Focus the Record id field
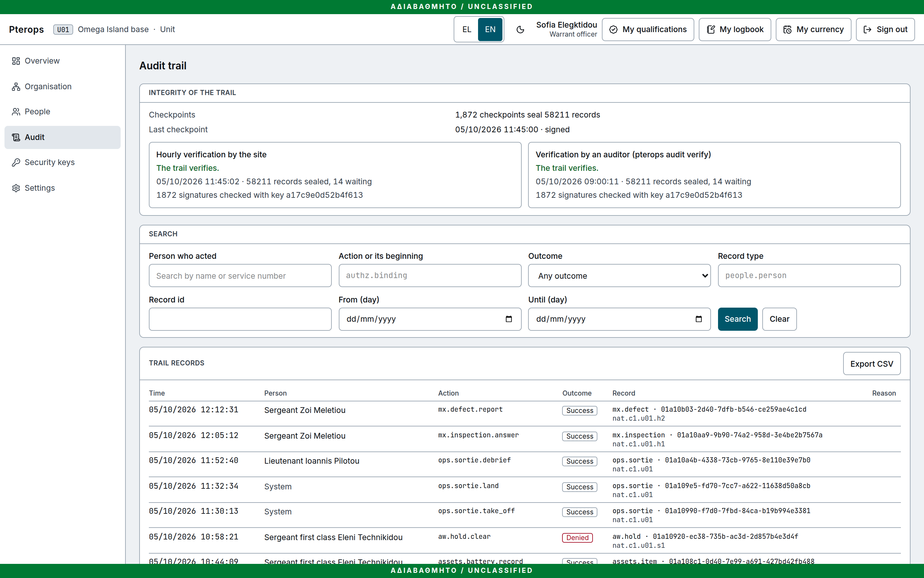The width and height of the screenshot is (924, 578). (x=240, y=319)
